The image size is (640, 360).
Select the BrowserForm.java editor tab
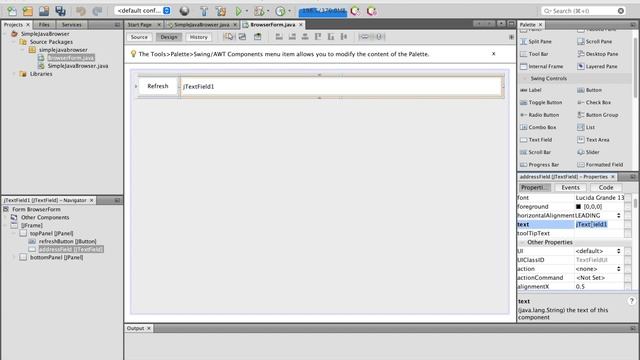pyautogui.click(x=272, y=25)
